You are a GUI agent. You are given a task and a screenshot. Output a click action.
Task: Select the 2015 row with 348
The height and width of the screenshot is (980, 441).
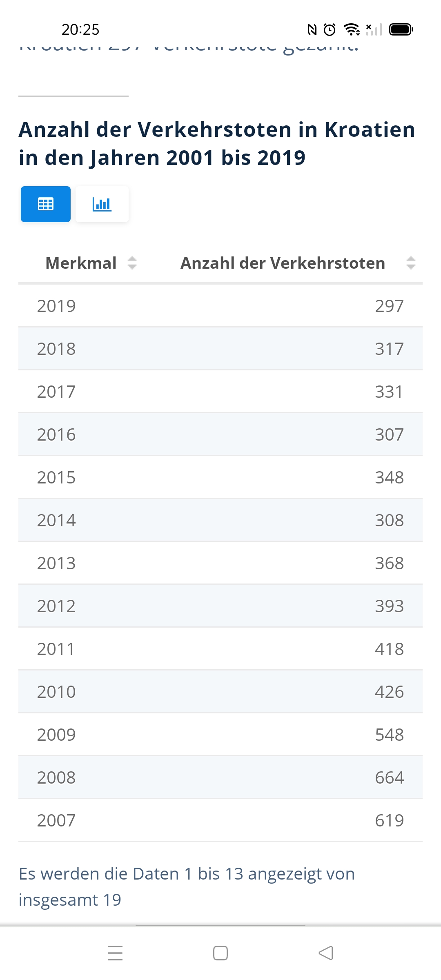coord(220,477)
